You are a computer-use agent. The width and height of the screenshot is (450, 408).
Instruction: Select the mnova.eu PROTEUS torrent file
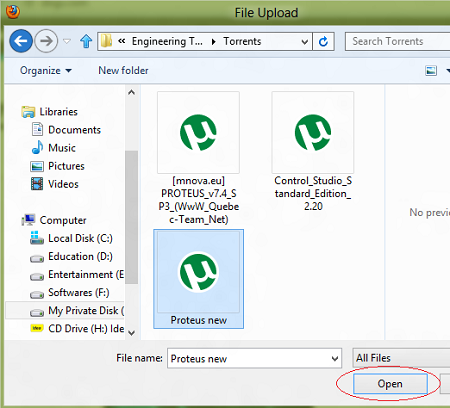click(198, 158)
